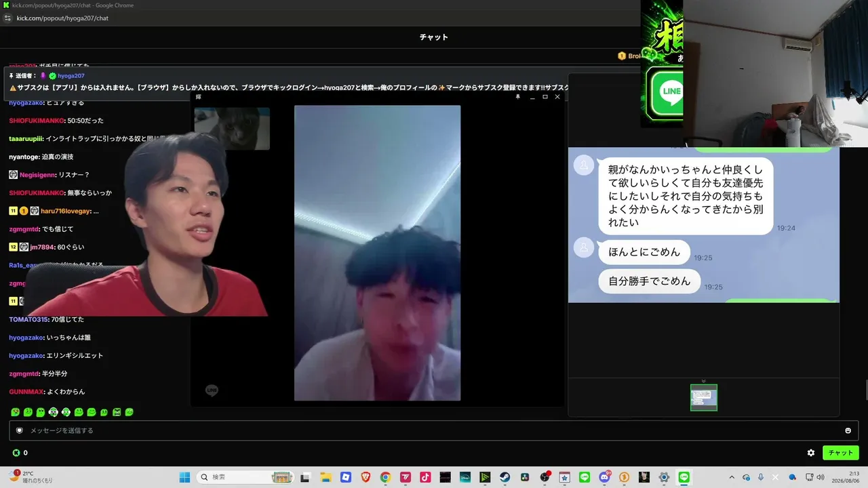This screenshot has height=488, width=868.
Task: Show hidden system tray icons
Action: click(x=731, y=477)
